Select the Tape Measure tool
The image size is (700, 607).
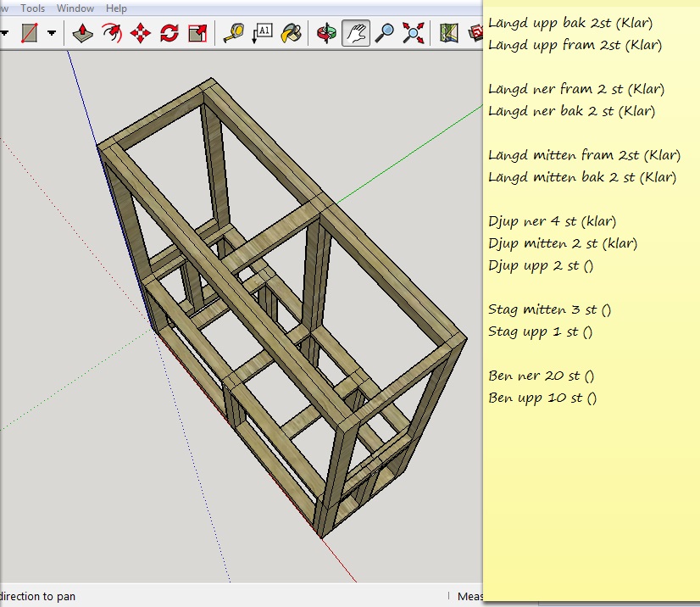point(234,33)
